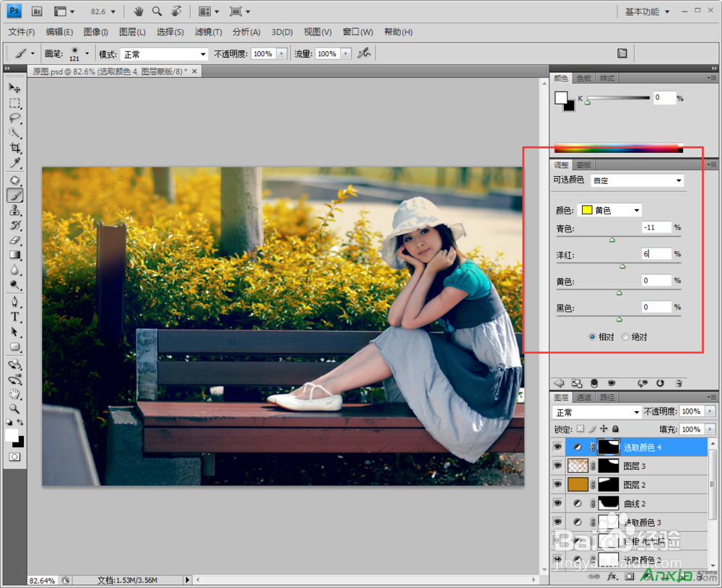This screenshot has width=722, height=588.
Task: Select the Horizontal Type tool
Action: (x=14, y=316)
